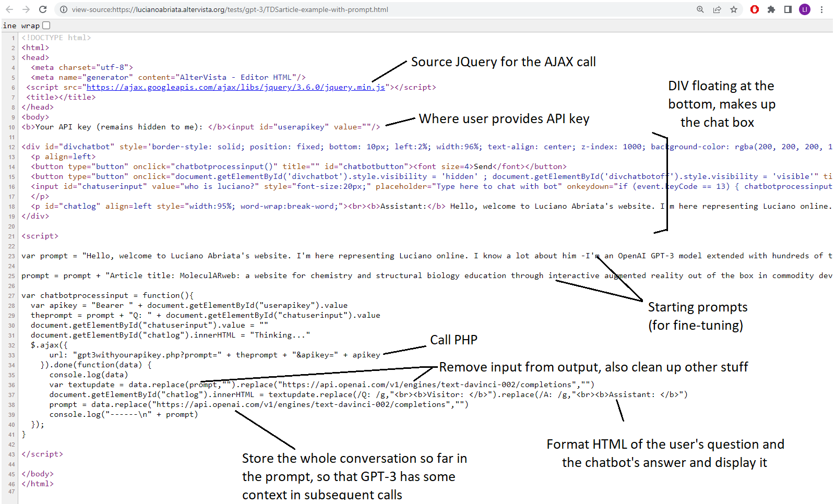Image resolution: width=835 pixels, height=504 pixels.
Task: Go back to the previous page
Action: 9,9
